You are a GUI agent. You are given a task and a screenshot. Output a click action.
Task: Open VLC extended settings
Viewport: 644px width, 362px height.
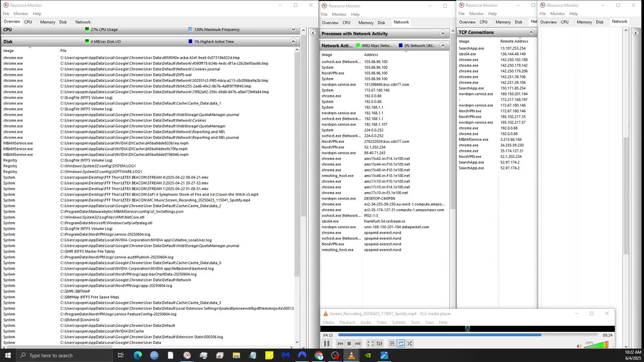point(379,343)
